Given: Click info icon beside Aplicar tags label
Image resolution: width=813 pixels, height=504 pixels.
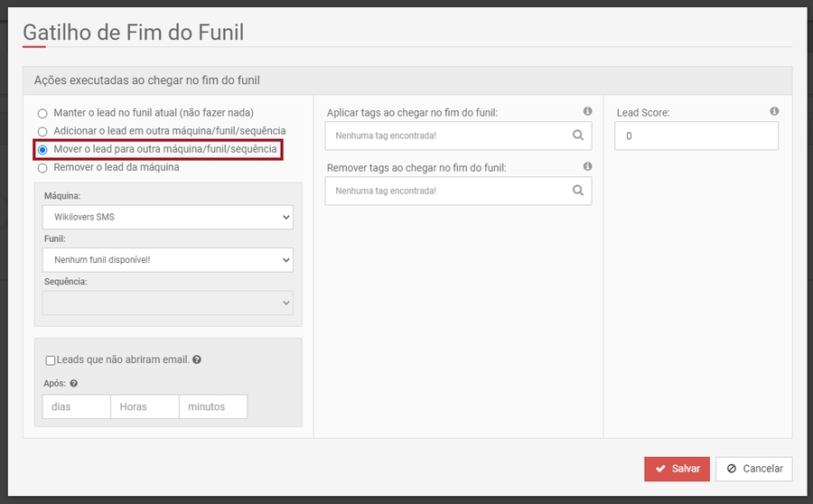Looking at the screenshot, I should coord(587,111).
